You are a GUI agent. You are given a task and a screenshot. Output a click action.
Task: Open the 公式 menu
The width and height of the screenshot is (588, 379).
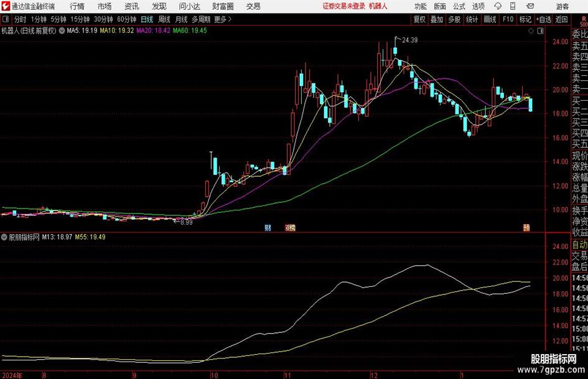[459, 6]
